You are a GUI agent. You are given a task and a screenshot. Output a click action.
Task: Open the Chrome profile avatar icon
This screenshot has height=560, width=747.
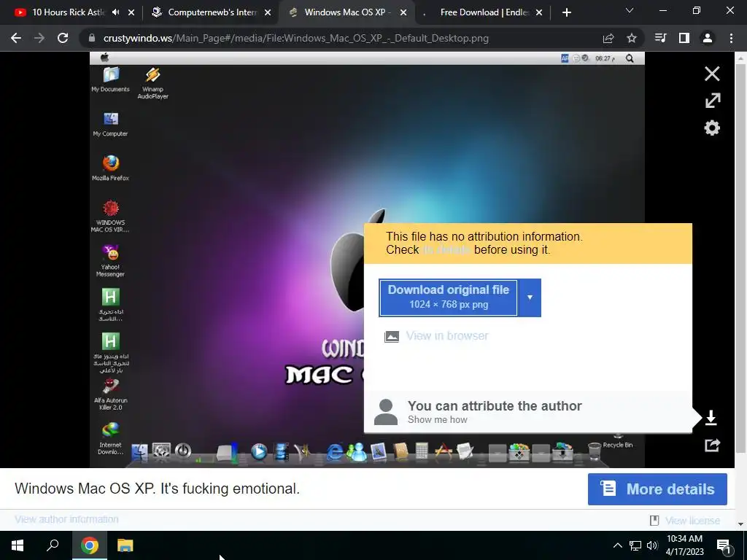tap(708, 38)
